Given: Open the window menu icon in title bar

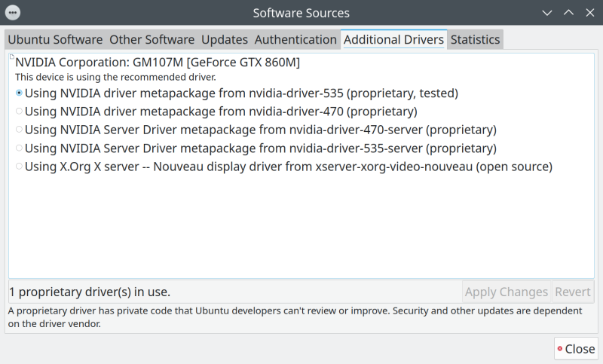Looking at the screenshot, I should 13,13.
